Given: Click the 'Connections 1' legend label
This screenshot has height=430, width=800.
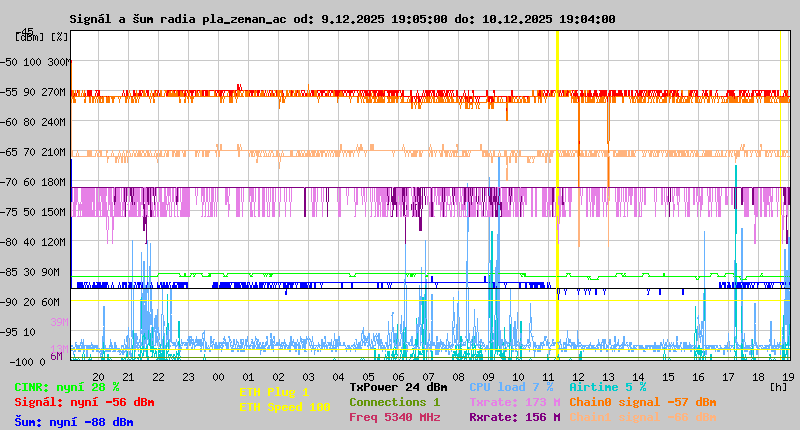Looking at the screenshot, I should [x=395, y=402].
